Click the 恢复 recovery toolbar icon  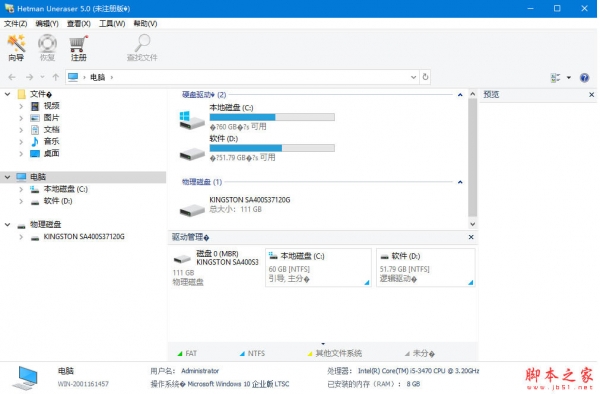click(x=47, y=47)
